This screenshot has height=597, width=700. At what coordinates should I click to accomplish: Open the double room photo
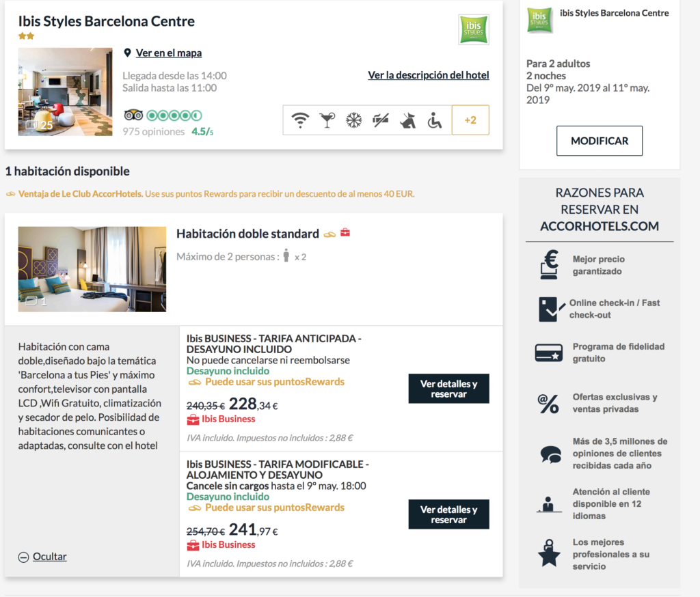pyautogui.click(x=92, y=269)
